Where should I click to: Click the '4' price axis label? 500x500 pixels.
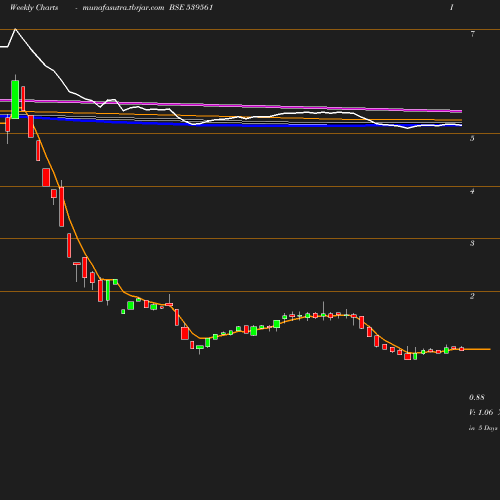point(472,191)
